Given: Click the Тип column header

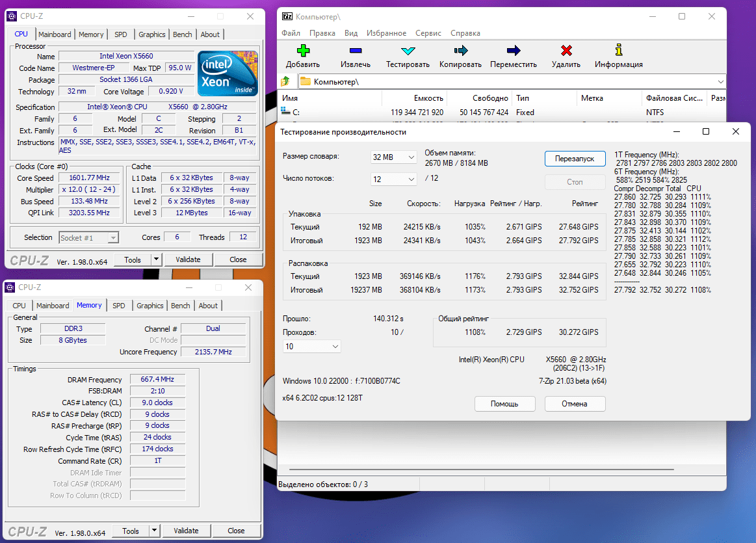Looking at the screenshot, I should [x=545, y=98].
